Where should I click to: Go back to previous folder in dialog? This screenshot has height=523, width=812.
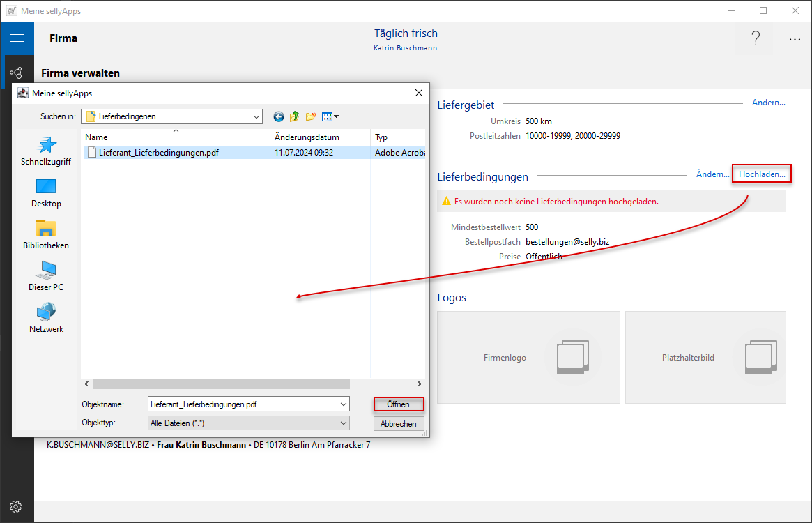(x=279, y=116)
